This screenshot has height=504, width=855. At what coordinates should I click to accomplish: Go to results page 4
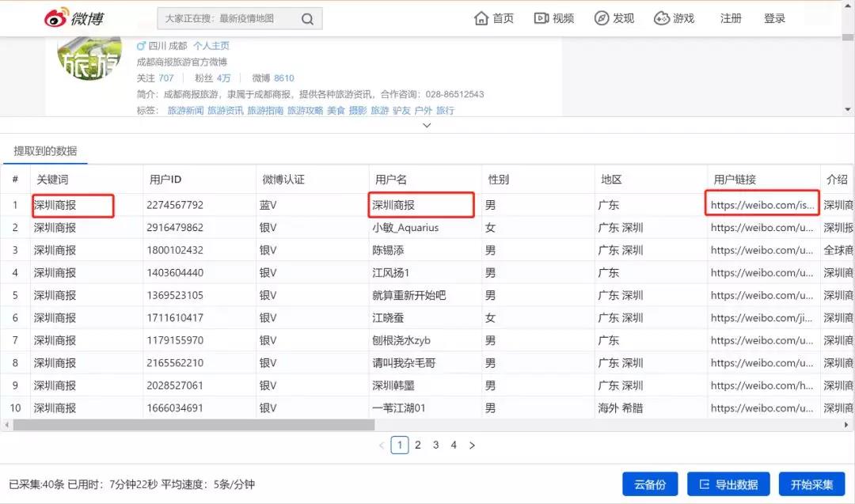(454, 445)
